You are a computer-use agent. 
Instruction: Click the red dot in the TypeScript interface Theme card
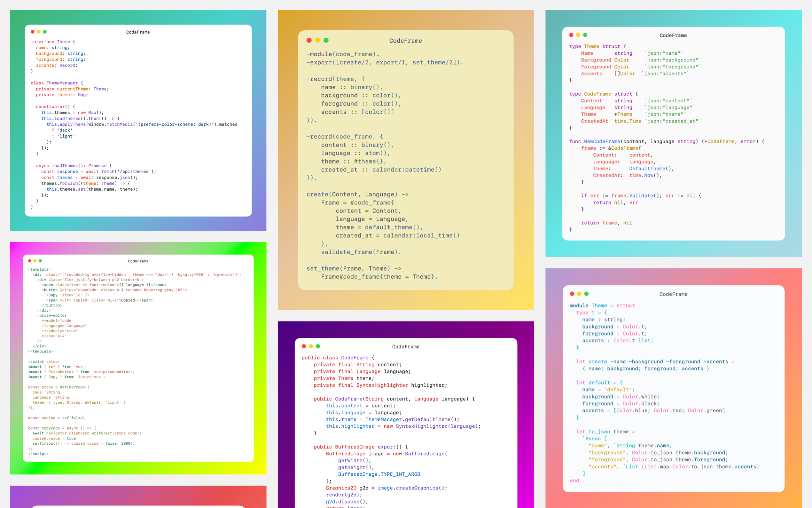pyautogui.click(x=33, y=32)
